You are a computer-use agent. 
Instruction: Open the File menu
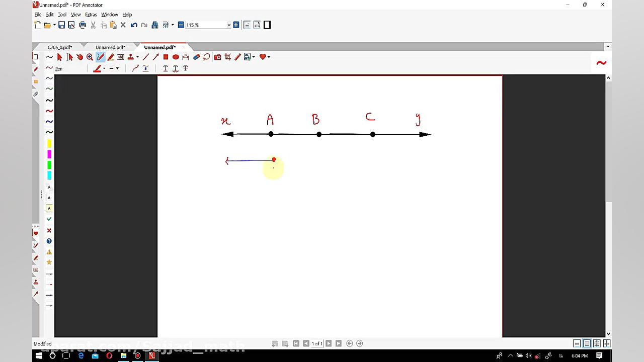tap(38, 15)
